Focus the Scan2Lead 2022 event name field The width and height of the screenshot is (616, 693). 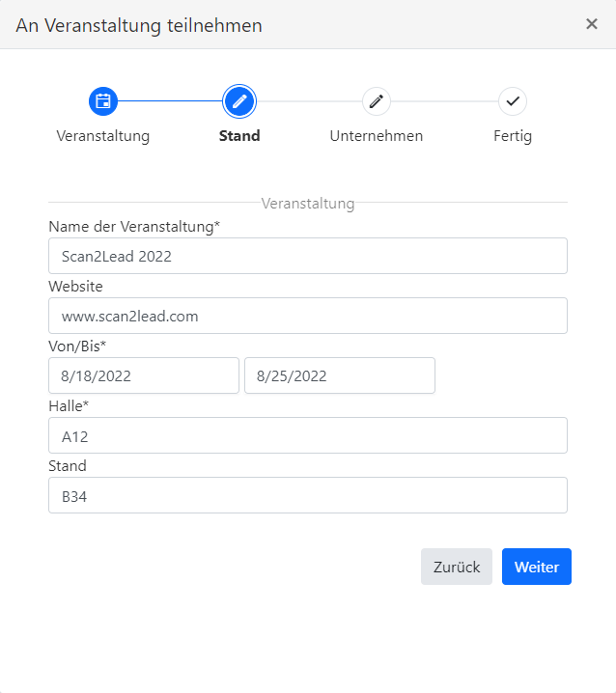point(308,256)
